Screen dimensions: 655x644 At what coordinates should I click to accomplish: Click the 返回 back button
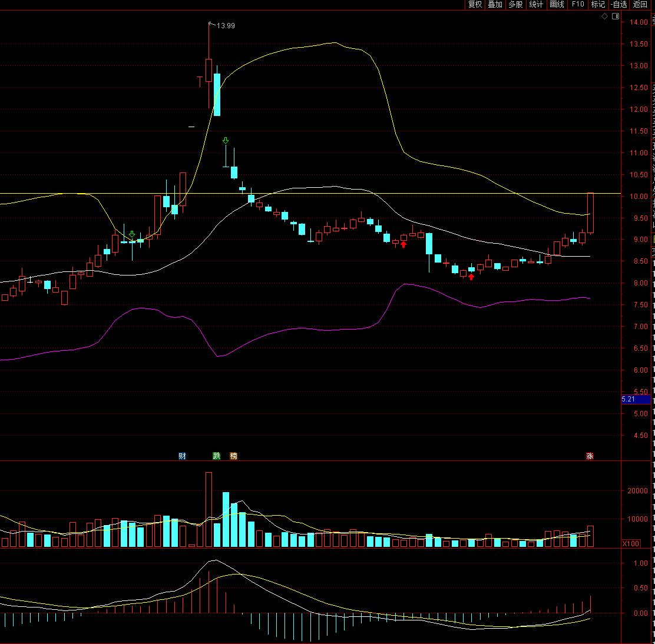[640, 5]
